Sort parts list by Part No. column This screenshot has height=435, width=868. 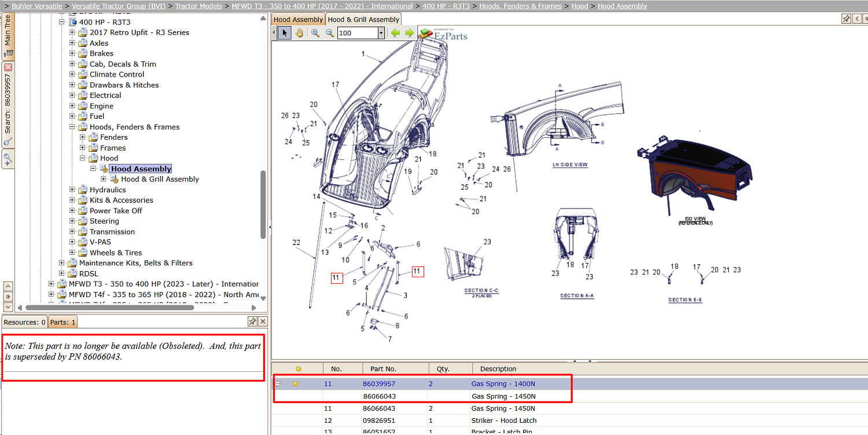[395, 368]
